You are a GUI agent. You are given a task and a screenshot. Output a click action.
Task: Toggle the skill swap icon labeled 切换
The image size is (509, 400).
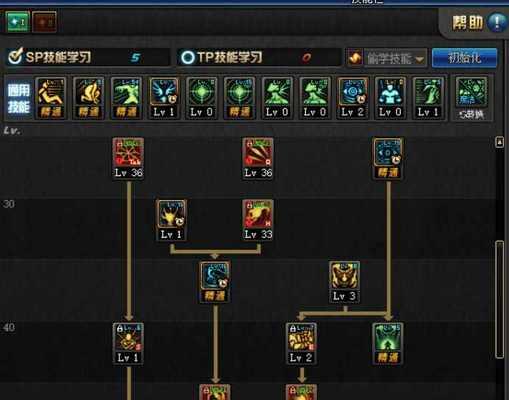tap(471, 98)
